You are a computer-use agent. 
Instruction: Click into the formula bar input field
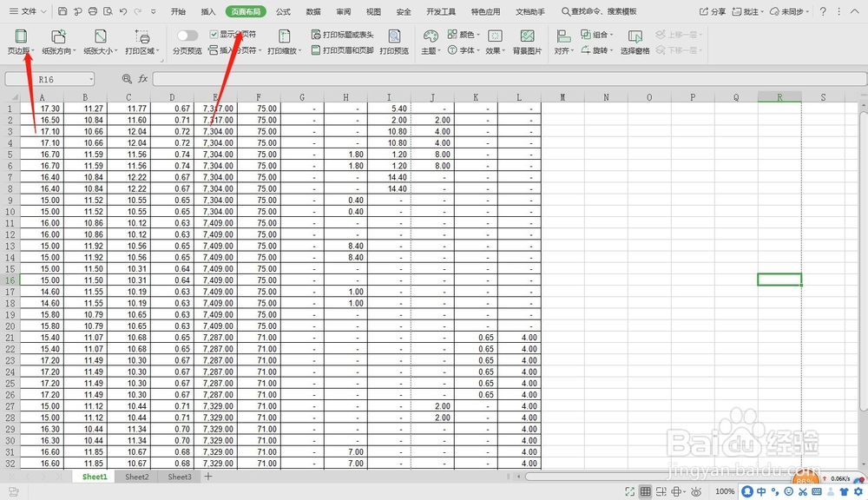point(510,79)
